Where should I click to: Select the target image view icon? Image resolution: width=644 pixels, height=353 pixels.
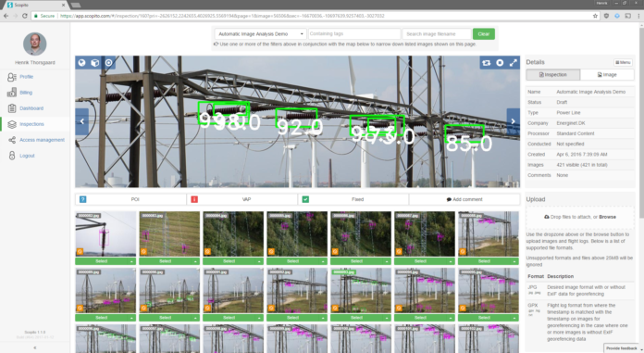coord(108,62)
